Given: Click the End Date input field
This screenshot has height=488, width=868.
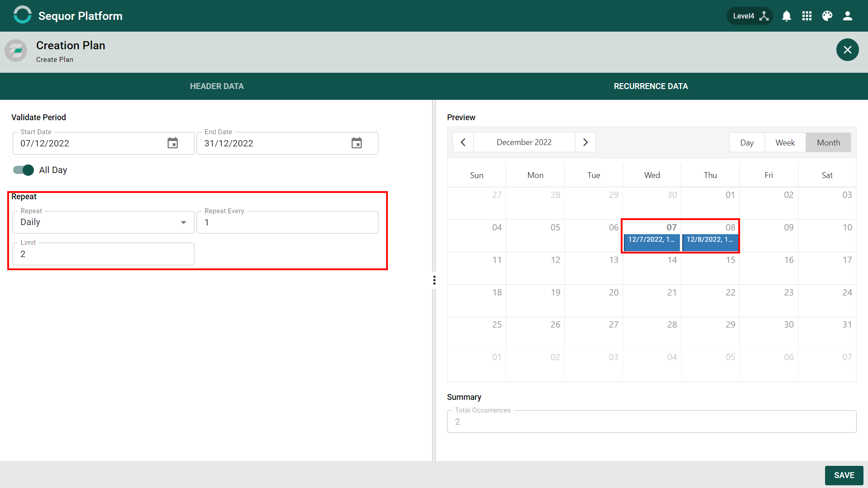Looking at the screenshot, I should [x=288, y=143].
